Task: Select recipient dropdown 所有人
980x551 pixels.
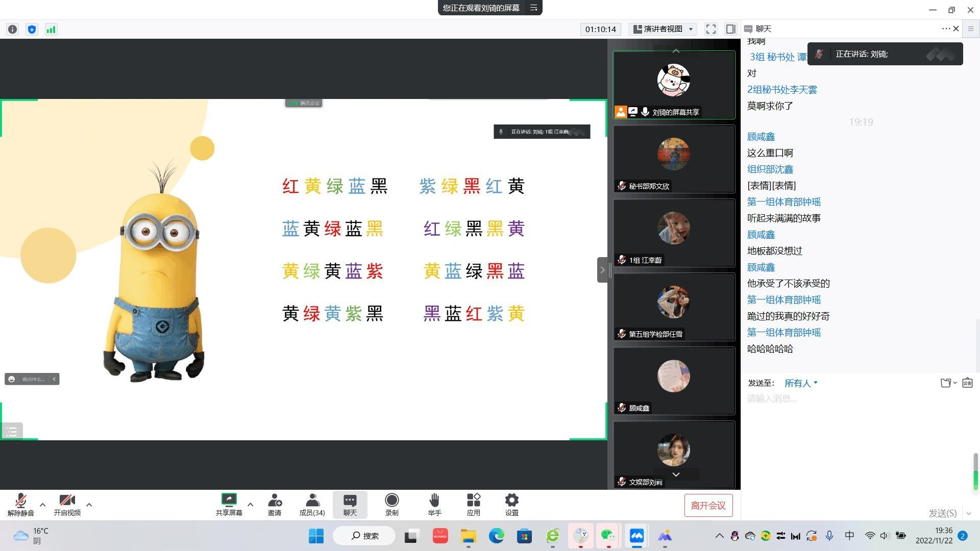Action: coord(801,383)
